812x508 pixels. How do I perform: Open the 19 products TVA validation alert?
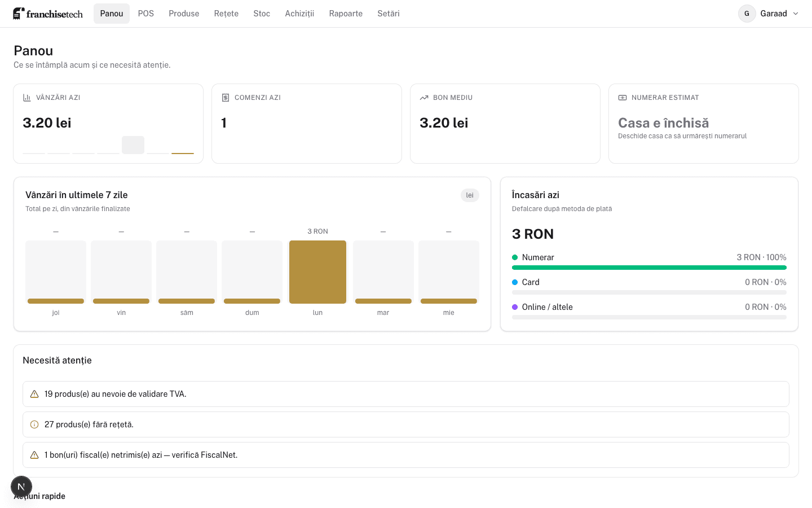406,394
